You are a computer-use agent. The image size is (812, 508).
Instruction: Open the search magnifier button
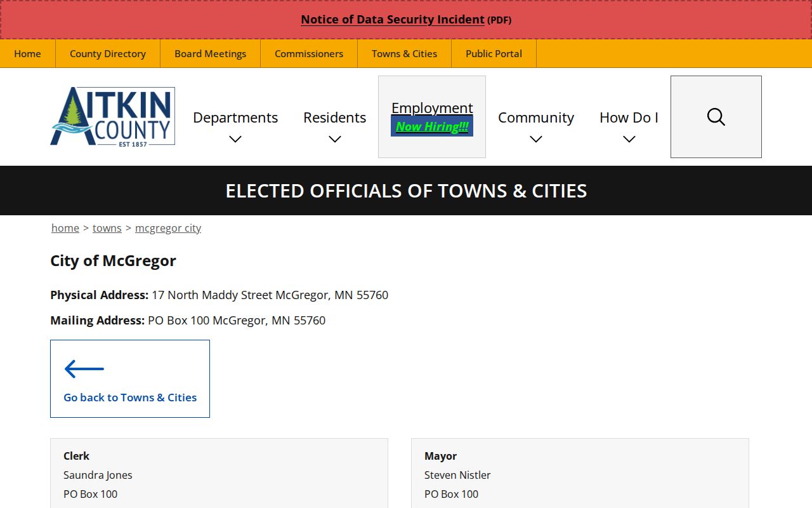tap(716, 117)
